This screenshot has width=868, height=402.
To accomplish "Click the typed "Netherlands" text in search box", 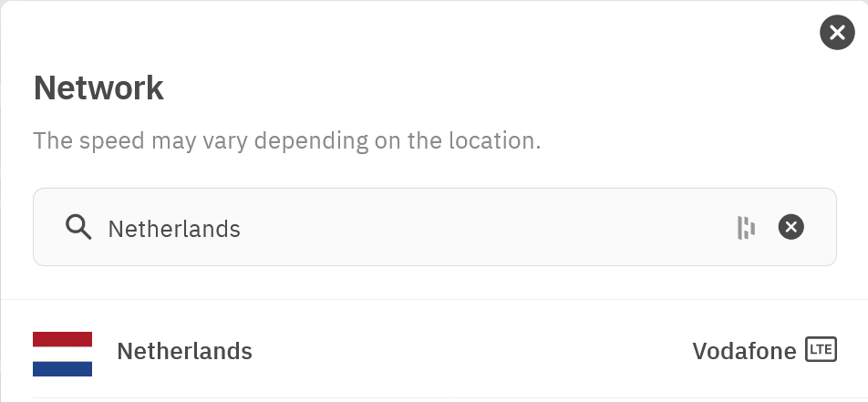I will click(x=174, y=228).
